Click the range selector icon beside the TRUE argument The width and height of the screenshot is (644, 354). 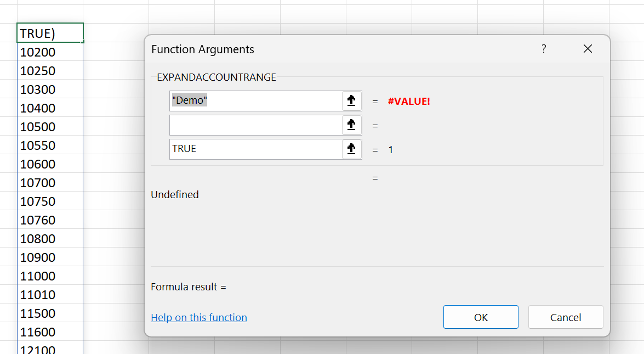351,149
